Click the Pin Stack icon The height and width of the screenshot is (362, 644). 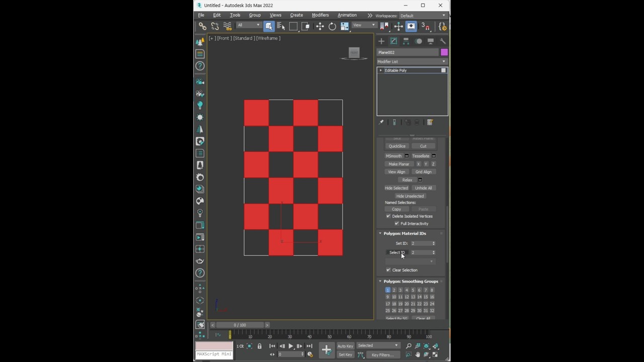pos(381,122)
